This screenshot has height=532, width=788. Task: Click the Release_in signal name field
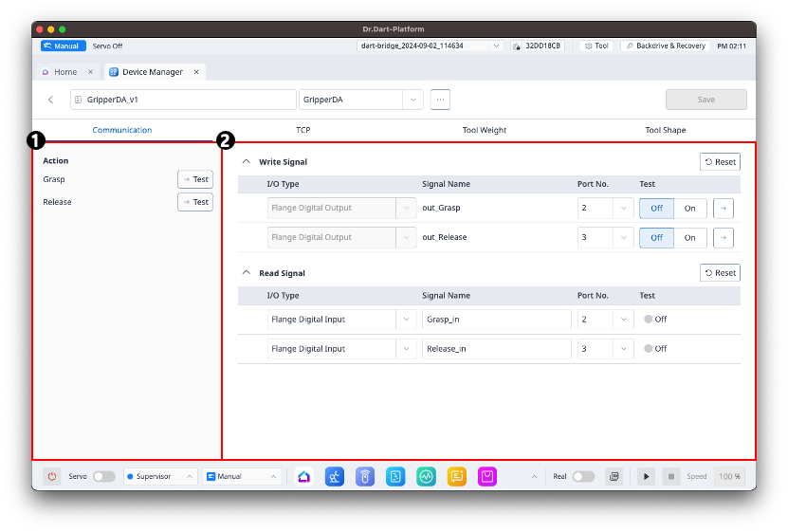pyautogui.click(x=496, y=349)
